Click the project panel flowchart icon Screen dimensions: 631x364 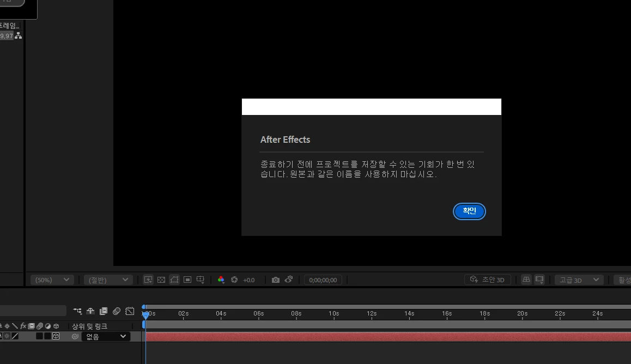pyautogui.click(x=18, y=36)
